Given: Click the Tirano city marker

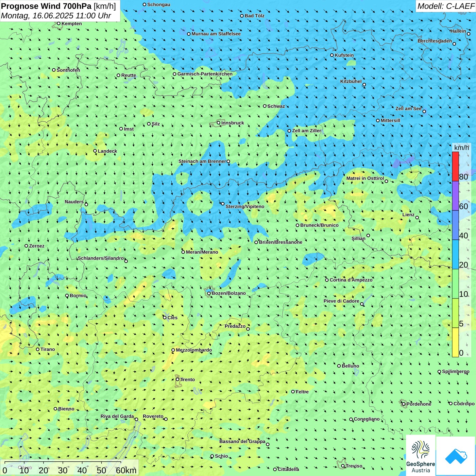Looking at the screenshot, I should click(38, 349).
